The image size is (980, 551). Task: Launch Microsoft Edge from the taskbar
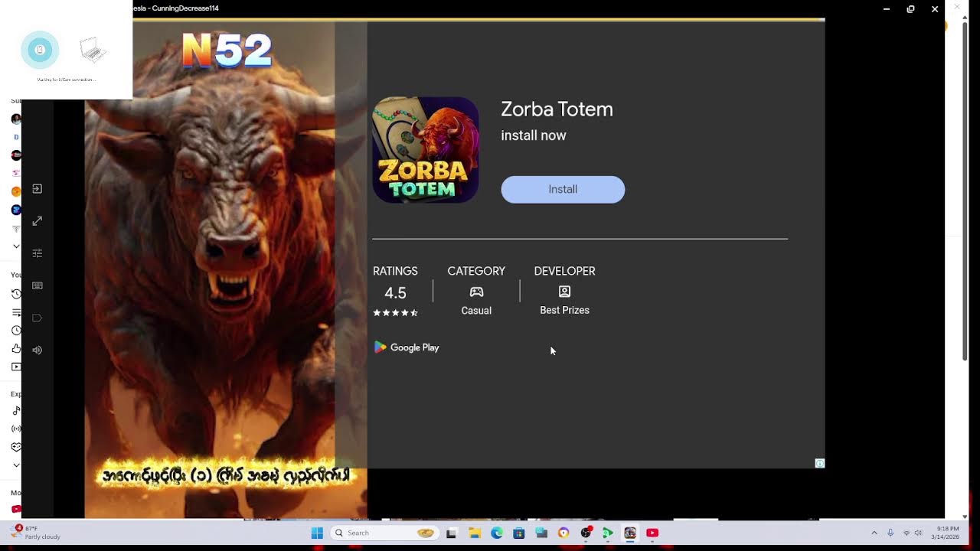(x=497, y=533)
